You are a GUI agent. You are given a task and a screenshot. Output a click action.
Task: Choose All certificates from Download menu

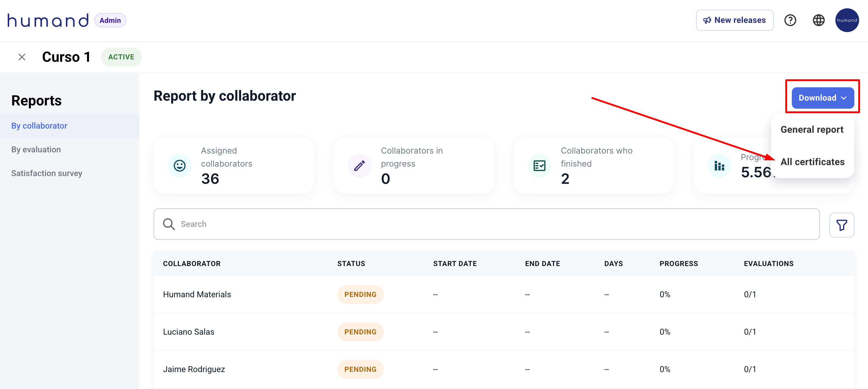pyautogui.click(x=812, y=162)
